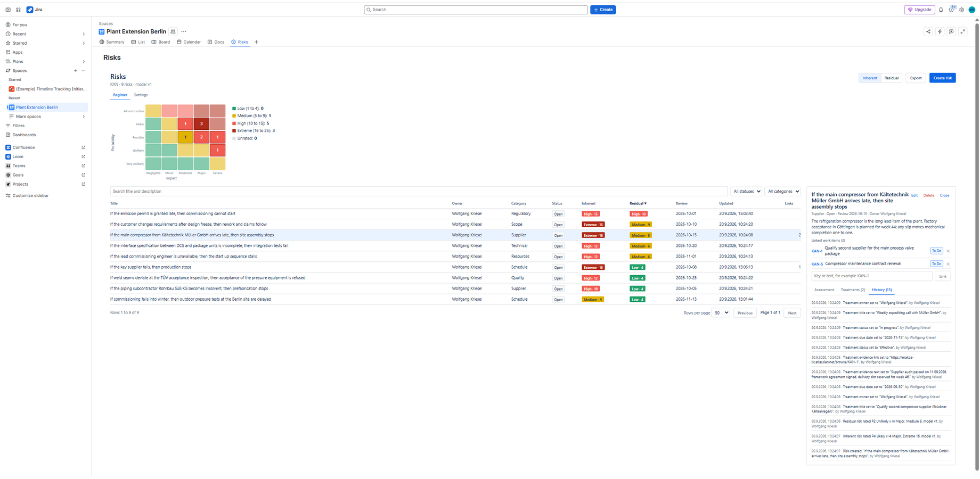Click the linked work item key input
980x479 pixels.
872,276
